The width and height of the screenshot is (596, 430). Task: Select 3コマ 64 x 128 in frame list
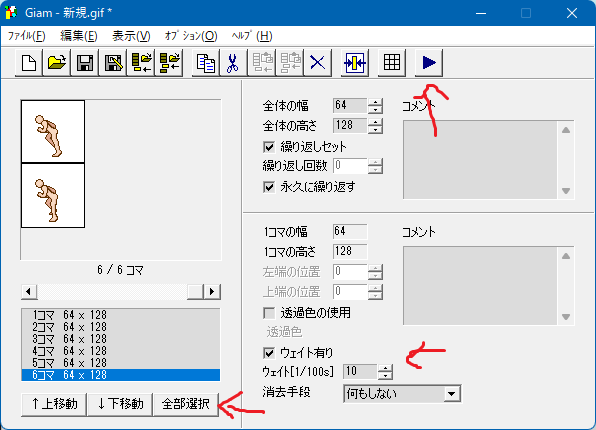coord(120,339)
